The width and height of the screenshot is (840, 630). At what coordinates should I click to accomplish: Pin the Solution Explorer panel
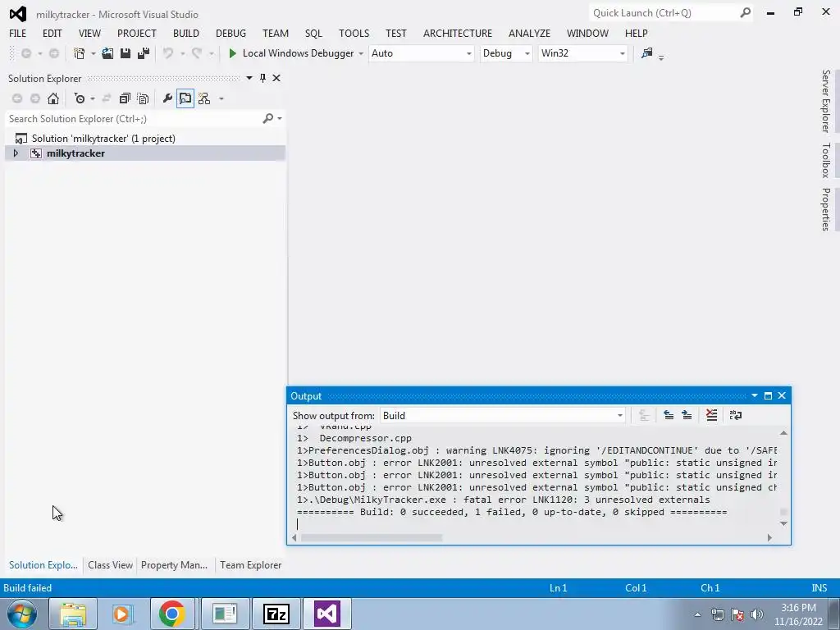(x=262, y=78)
